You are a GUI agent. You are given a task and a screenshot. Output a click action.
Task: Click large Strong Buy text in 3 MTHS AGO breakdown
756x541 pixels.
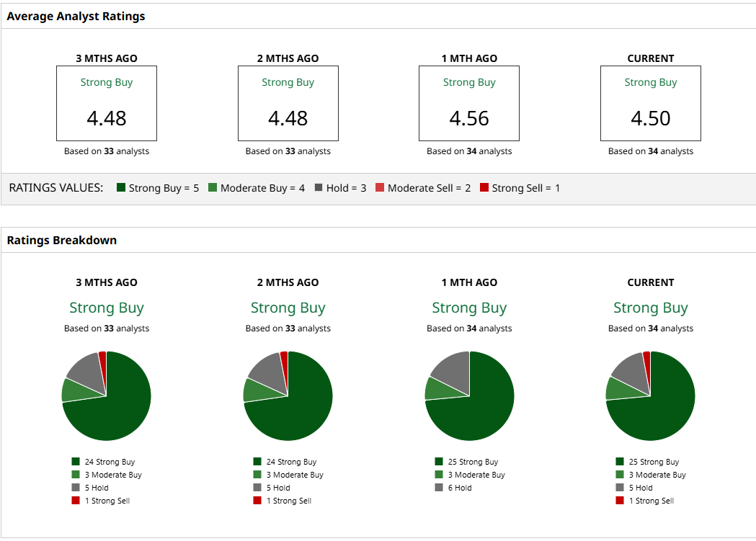[x=107, y=308]
